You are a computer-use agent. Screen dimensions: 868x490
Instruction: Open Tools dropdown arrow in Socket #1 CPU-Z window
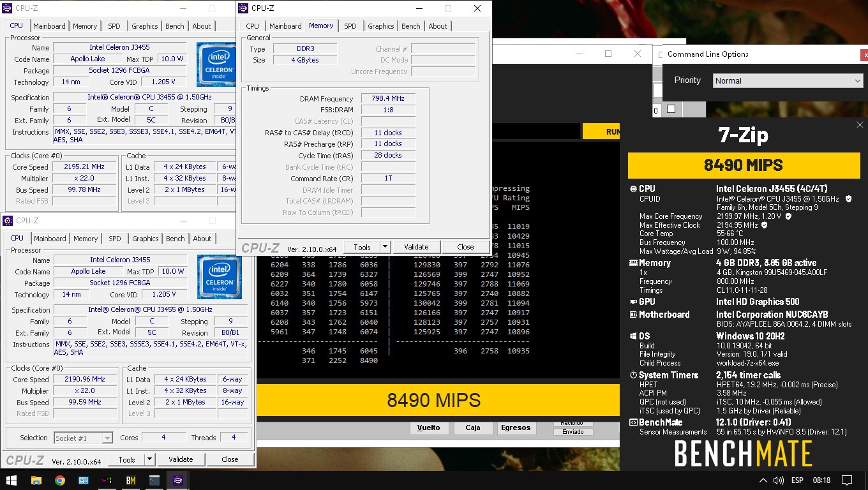pos(149,459)
